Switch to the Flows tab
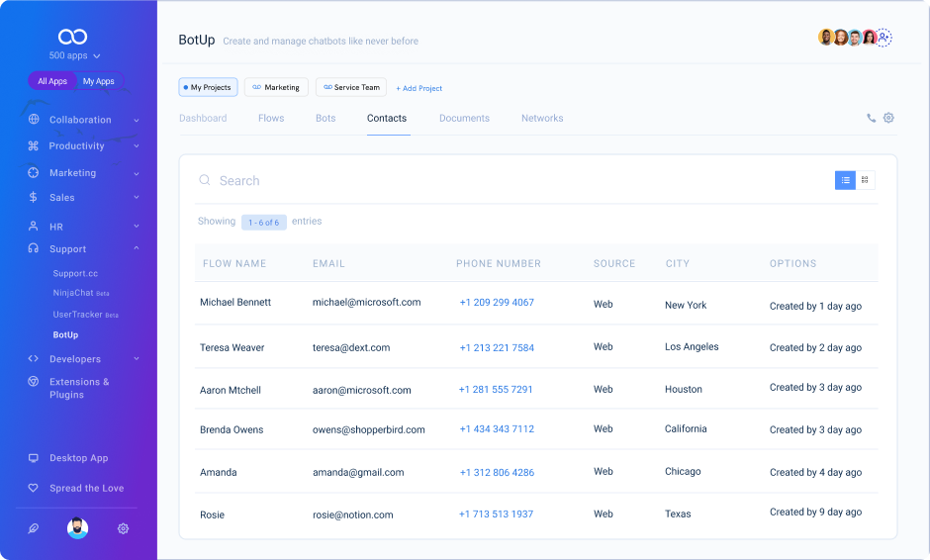930x560 pixels. pyautogui.click(x=271, y=118)
